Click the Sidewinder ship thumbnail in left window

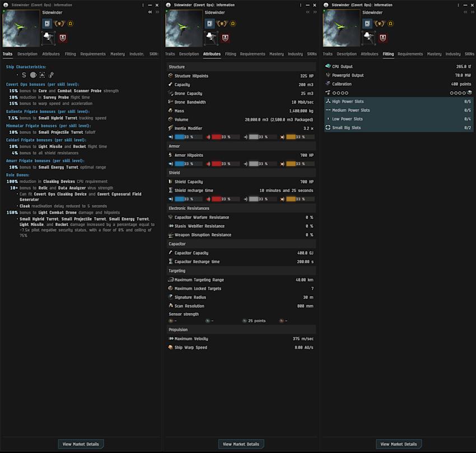(21, 28)
